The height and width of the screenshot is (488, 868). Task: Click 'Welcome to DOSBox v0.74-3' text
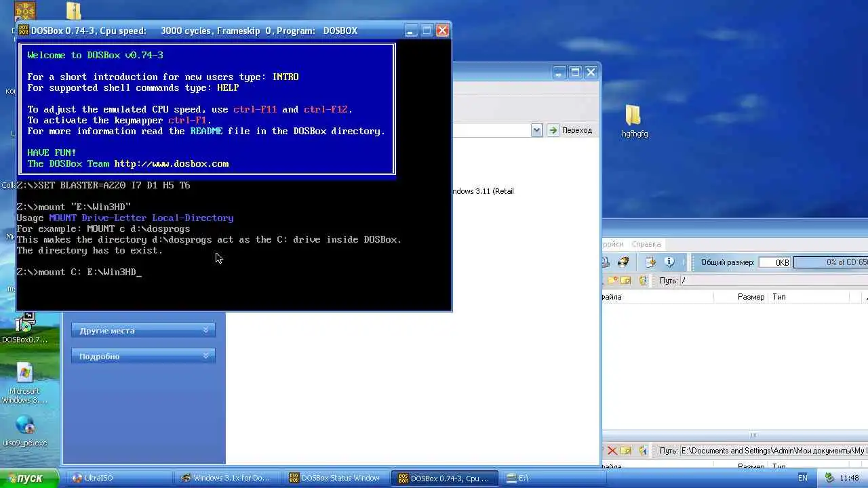tap(95, 55)
